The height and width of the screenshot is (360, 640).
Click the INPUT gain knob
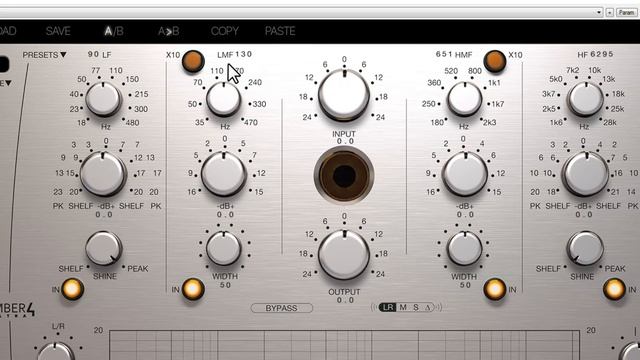pos(344,95)
